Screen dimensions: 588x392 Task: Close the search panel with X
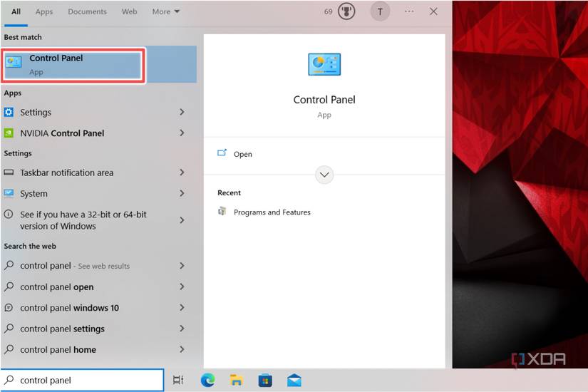pyautogui.click(x=433, y=11)
